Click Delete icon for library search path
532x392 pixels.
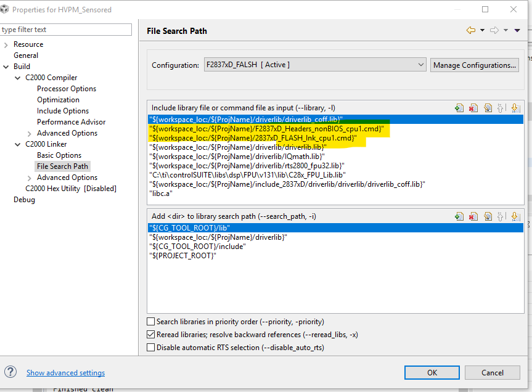[473, 216]
